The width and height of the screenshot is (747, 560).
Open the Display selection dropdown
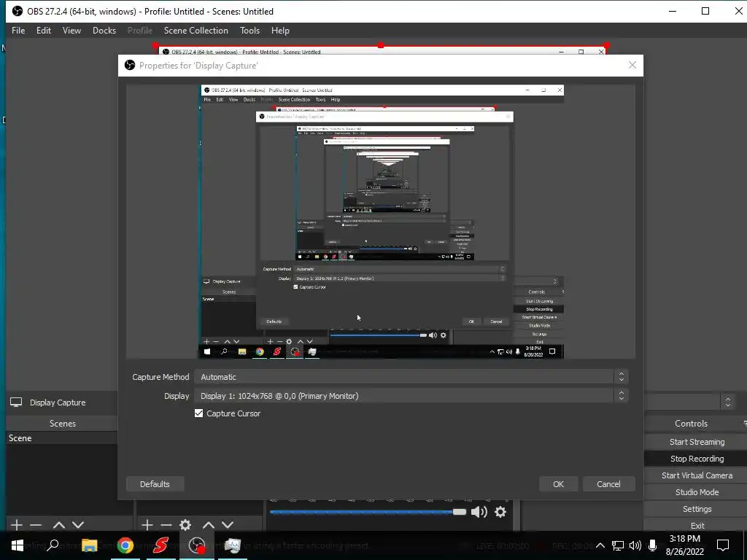[x=411, y=396]
